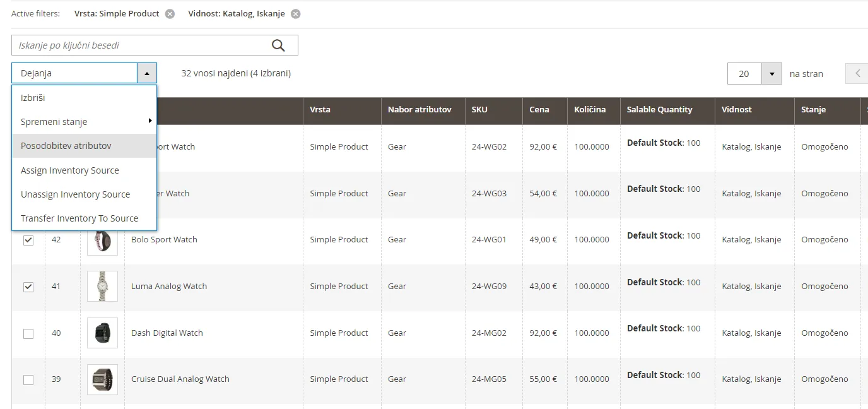
Task: Sort table by Cena column header
Action: tap(539, 110)
